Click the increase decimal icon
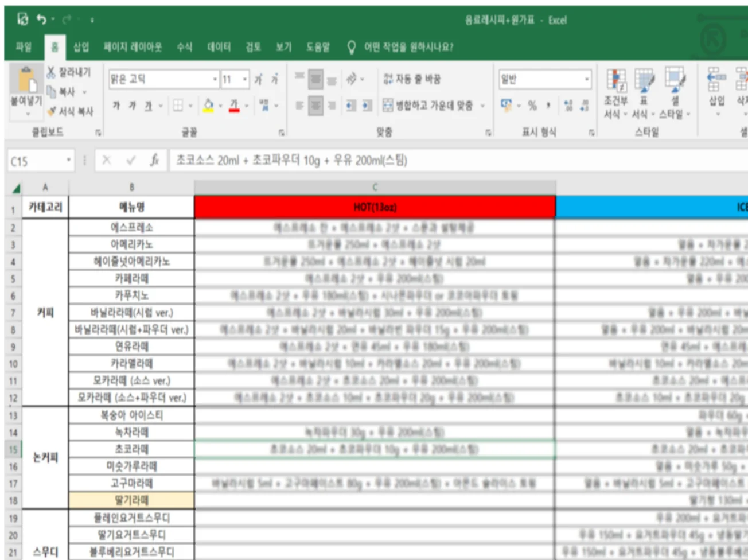The height and width of the screenshot is (560, 748). [x=568, y=106]
